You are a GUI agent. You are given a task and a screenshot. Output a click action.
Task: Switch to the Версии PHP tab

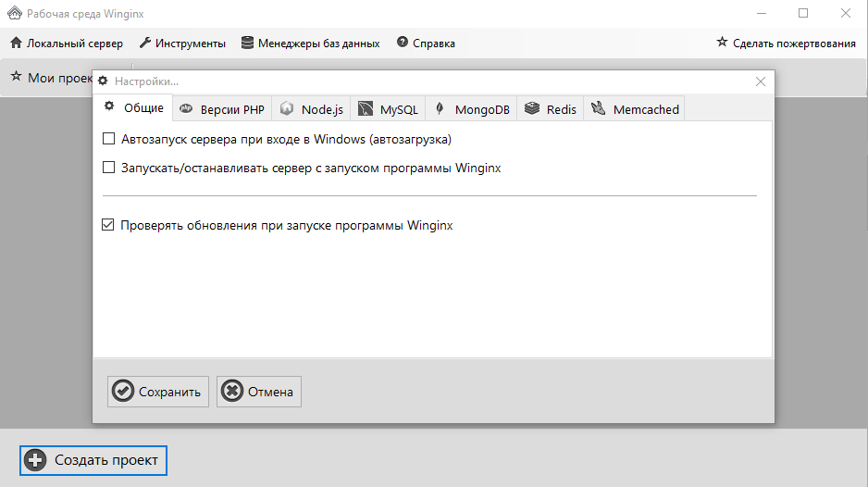[222, 109]
